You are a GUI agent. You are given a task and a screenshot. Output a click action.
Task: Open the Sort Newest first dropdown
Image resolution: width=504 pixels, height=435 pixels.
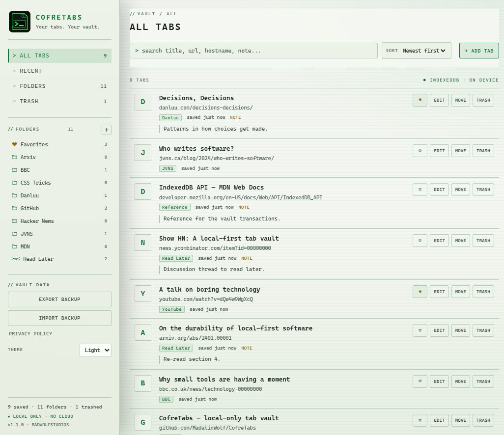point(416,51)
